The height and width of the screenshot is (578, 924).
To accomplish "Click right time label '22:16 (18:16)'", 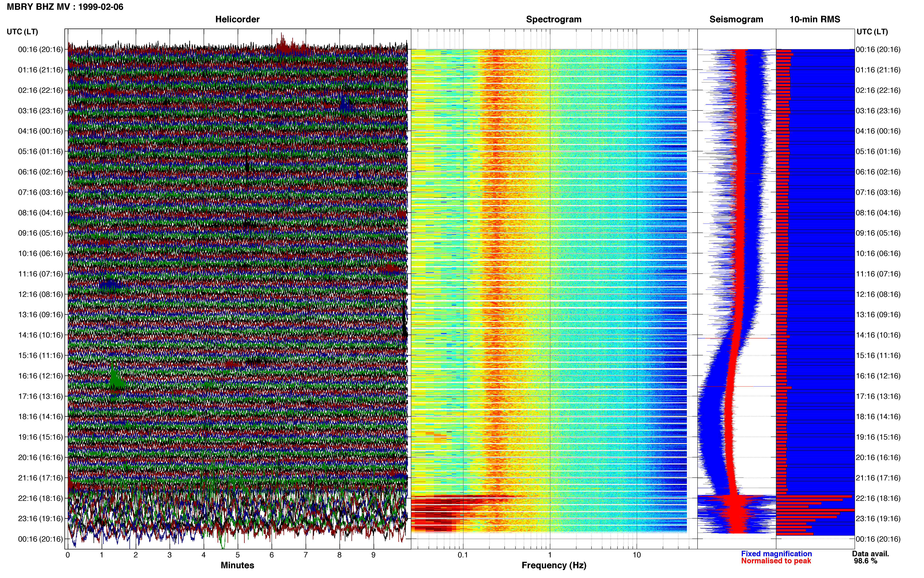I will (878, 498).
